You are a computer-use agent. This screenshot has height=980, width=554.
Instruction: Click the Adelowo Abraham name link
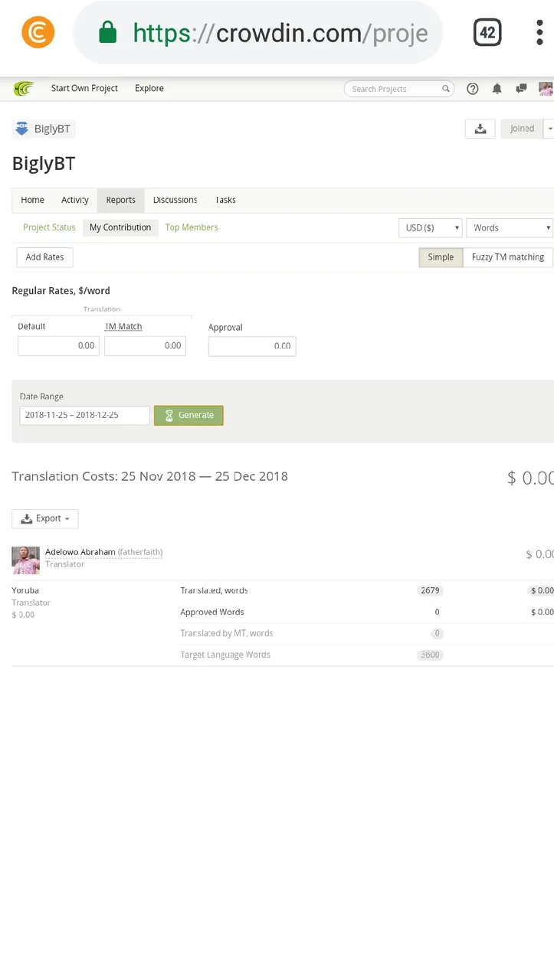(80, 552)
